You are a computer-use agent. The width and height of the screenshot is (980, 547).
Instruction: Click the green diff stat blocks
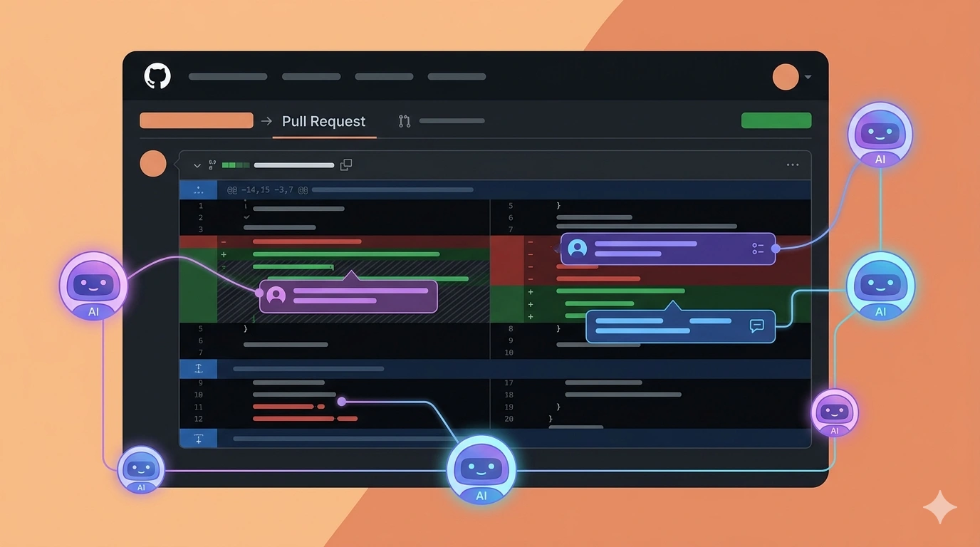(235, 165)
